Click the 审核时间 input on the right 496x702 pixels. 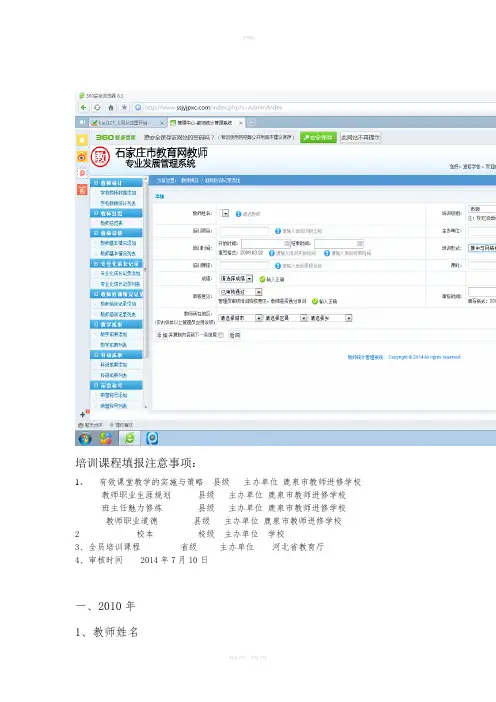[x=482, y=292]
